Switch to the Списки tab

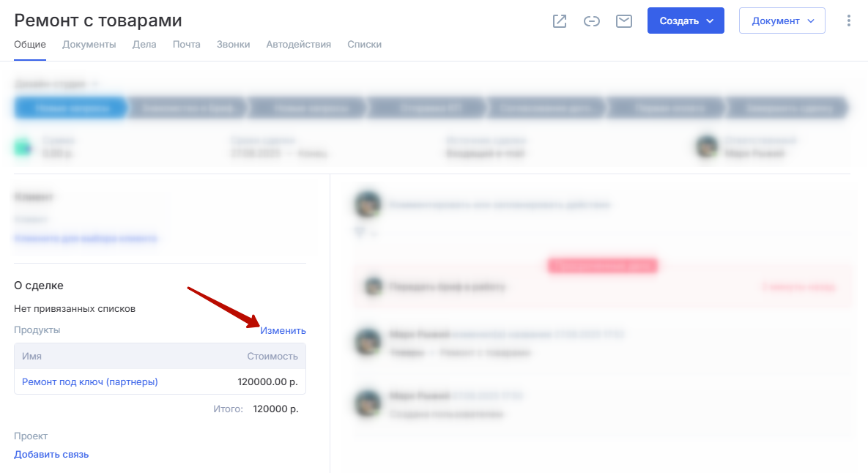364,45
